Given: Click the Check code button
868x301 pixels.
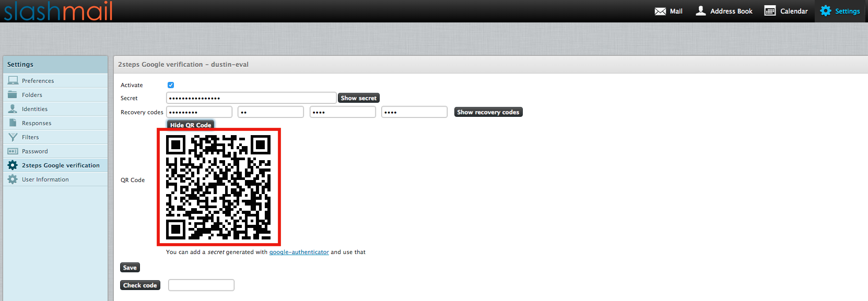Looking at the screenshot, I should pyautogui.click(x=140, y=285).
